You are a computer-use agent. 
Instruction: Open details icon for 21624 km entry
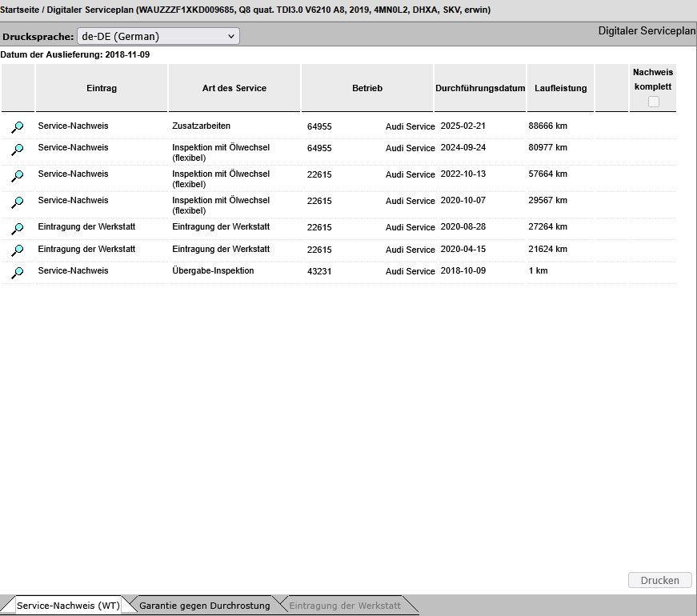point(18,250)
